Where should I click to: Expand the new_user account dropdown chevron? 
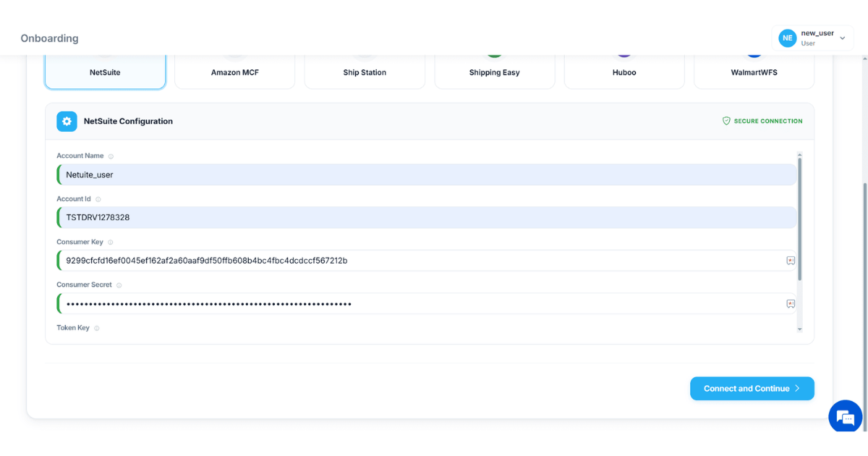pyautogui.click(x=842, y=38)
